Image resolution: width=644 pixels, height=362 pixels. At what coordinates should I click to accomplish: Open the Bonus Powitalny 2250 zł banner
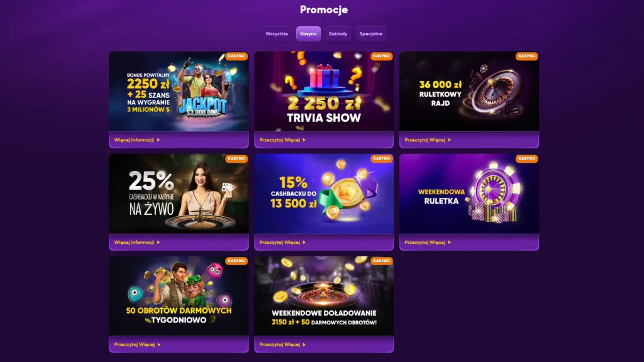coord(179,91)
